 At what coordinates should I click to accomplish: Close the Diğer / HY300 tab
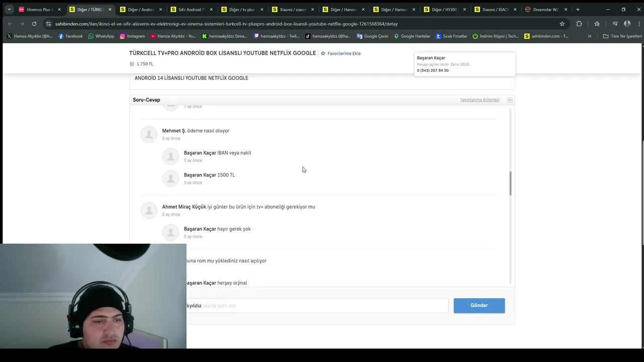click(x=464, y=10)
